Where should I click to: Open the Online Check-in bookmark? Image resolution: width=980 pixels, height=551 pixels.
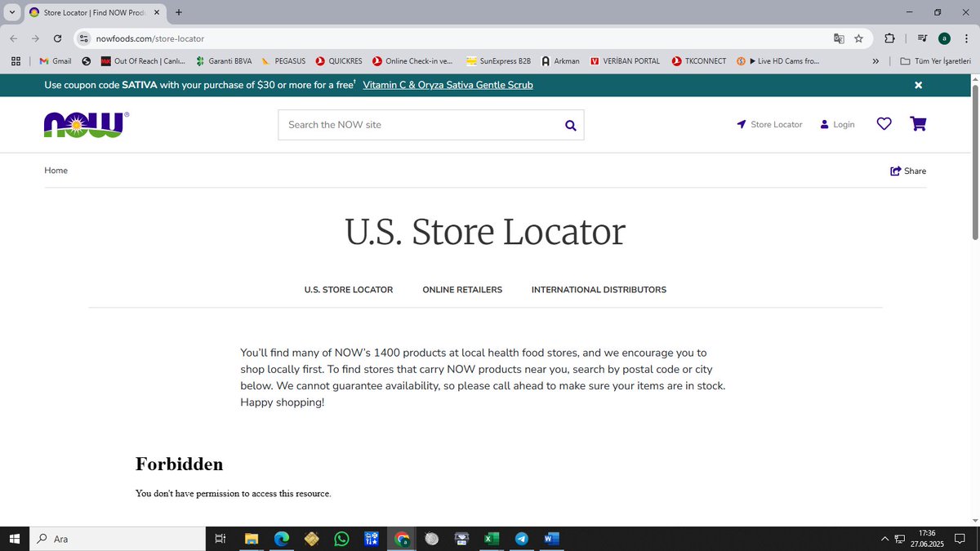pos(412,61)
